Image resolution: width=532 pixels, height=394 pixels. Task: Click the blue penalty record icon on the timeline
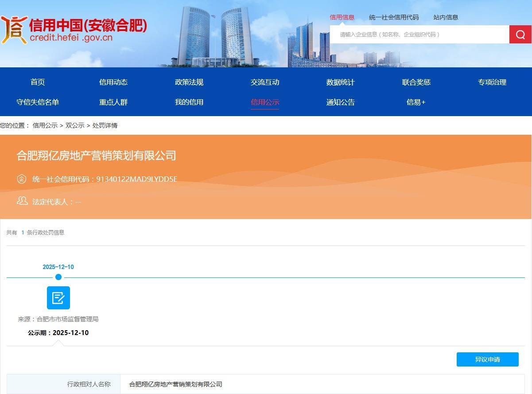[x=58, y=298]
